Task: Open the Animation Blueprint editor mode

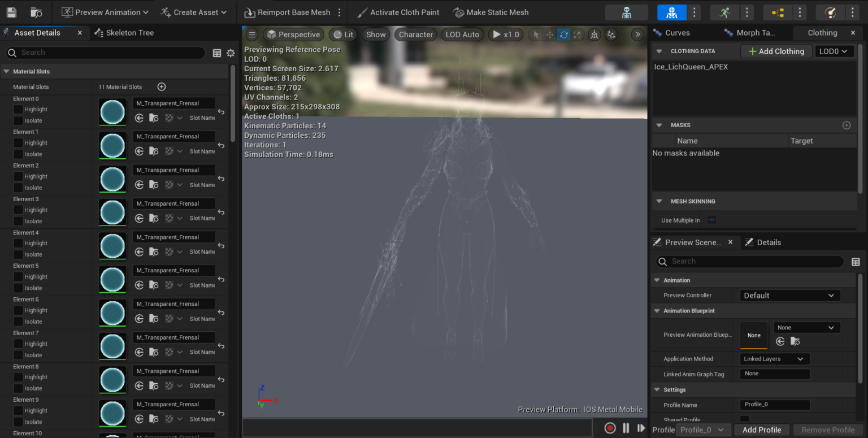Action: click(x=777, y=12)
